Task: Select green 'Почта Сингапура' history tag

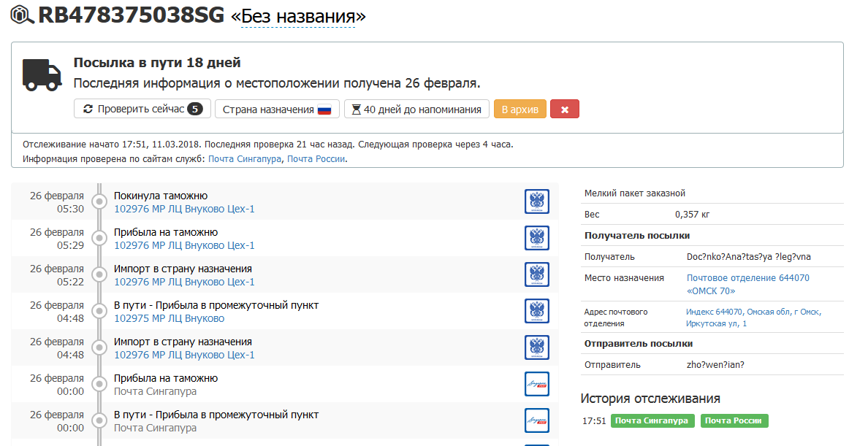Action: tap(652, 421)
